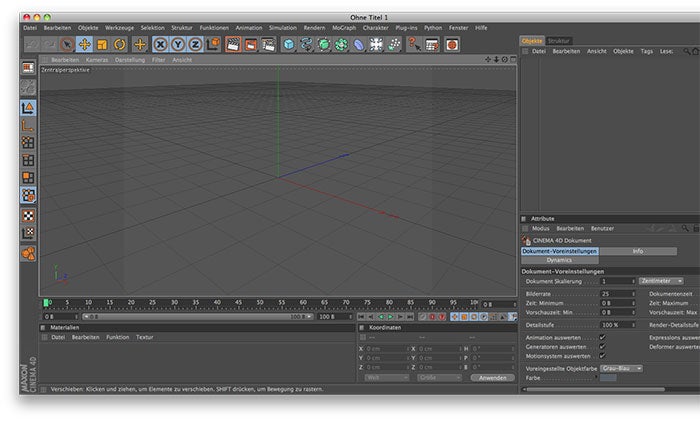The width and height of the screenshot is (700, 421).
Task: Open the MoGraph menu
Action: coord(344,28)
